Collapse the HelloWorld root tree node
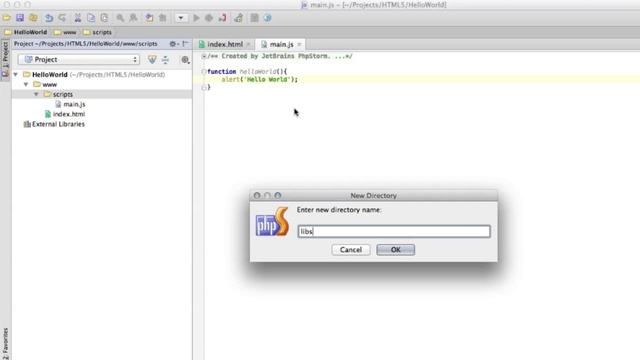Screen dimensions: 640x360 click(x=16, y=75)
